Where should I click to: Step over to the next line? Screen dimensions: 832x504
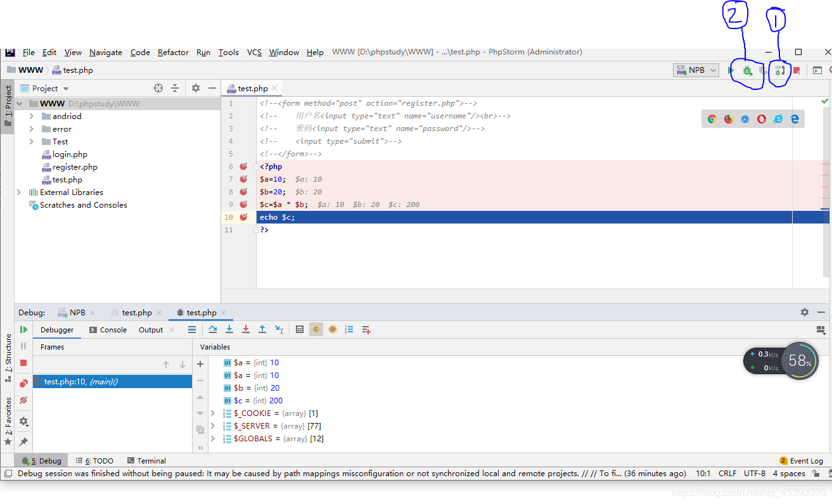coord(213,329)
